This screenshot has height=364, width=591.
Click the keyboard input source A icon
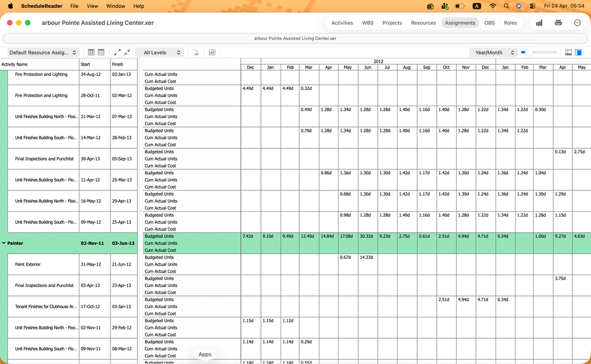(x=476, y=6)
